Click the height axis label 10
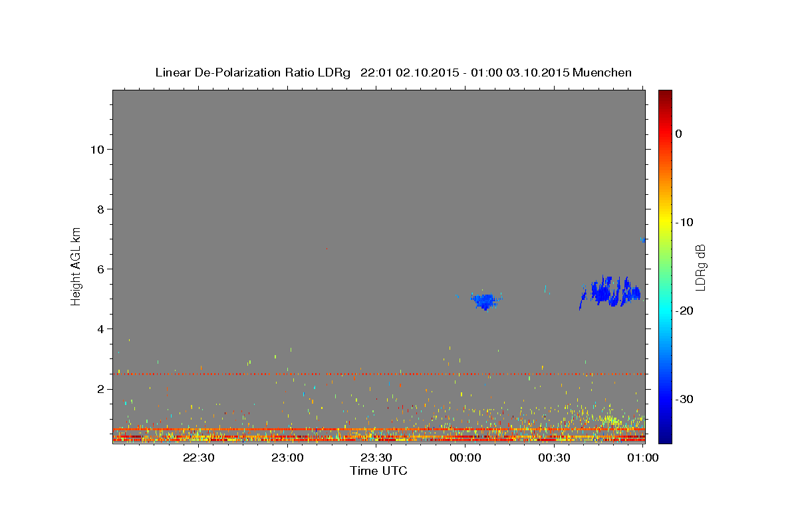The width and height of the screenshot is (798, 532). (x=96, y=149)
